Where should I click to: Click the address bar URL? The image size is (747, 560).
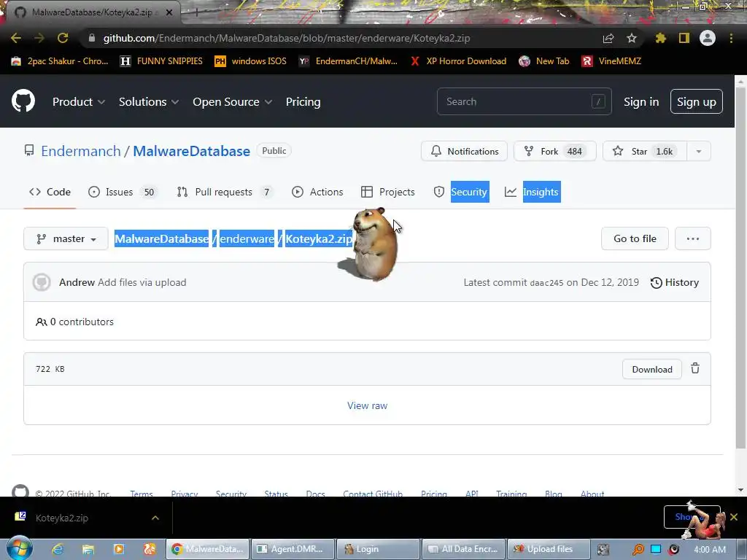coord(286,38)
